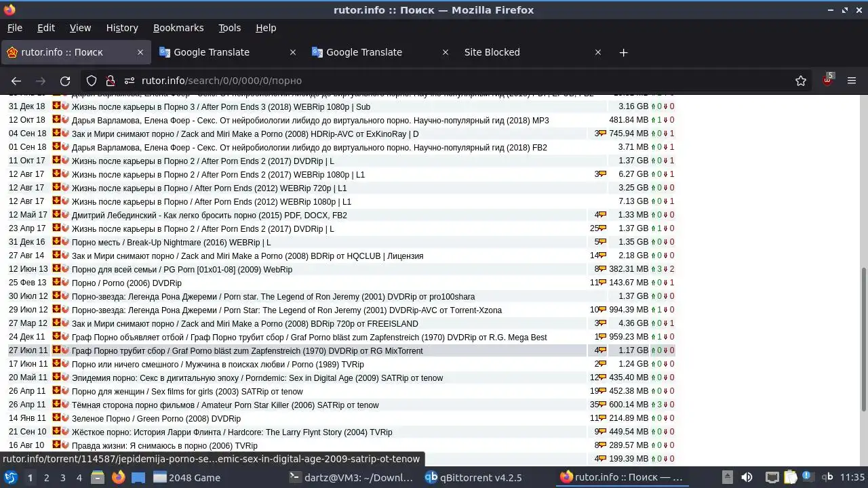
Task: Click magnet icon for Порно месть / Break-Up Nightmare row
Action: pyautogui.click(x=66, y=242)
